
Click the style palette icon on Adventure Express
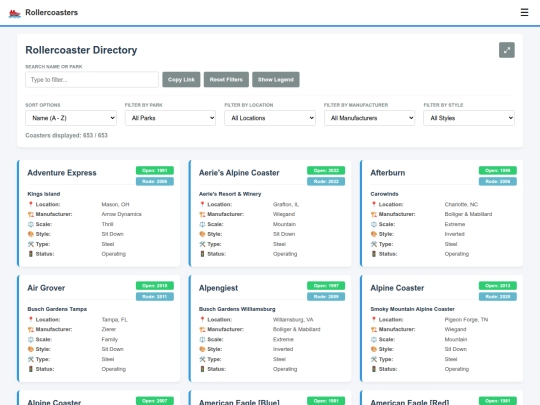[x=31, y=234]
